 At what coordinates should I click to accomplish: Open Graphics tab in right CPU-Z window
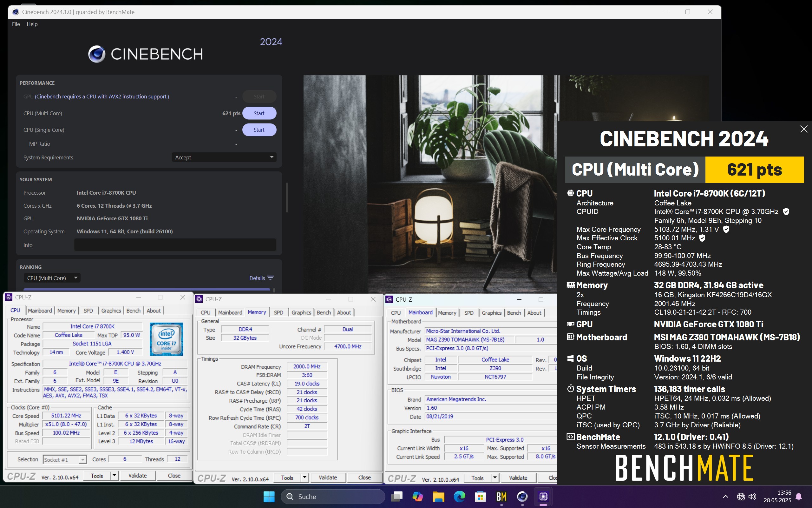click(x=492, y=313)
